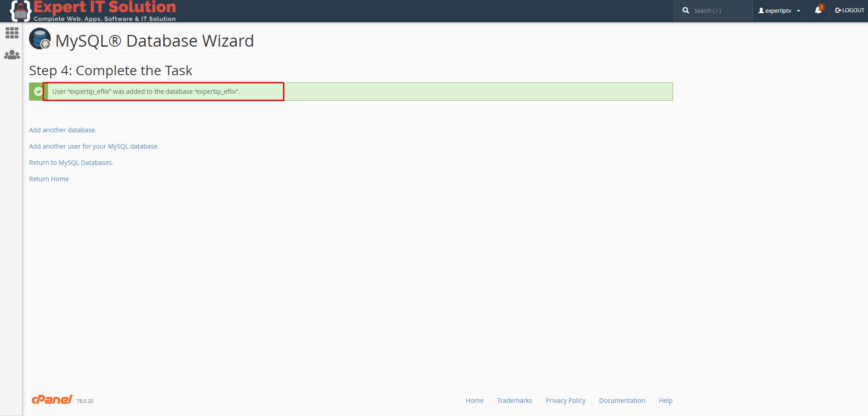The image size is (868, 416).
Task: Click the MySQL Database Wizard icon
Action: [40, 39]
